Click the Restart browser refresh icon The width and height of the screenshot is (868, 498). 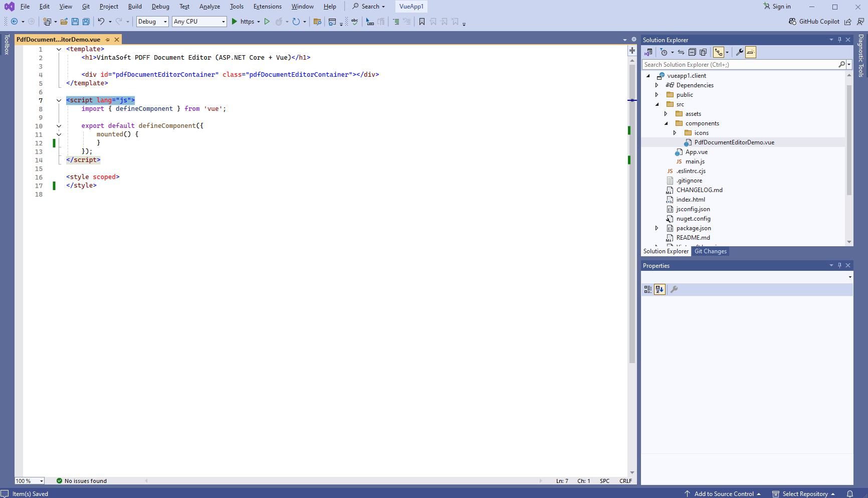(296, 22)
